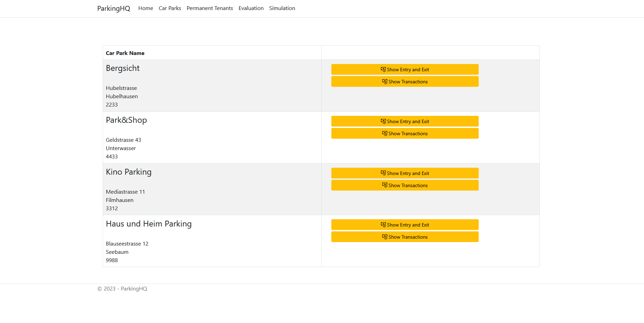Open the Car Parks menu item
This screenshot has width=644, height=323.
click(170, 8)
